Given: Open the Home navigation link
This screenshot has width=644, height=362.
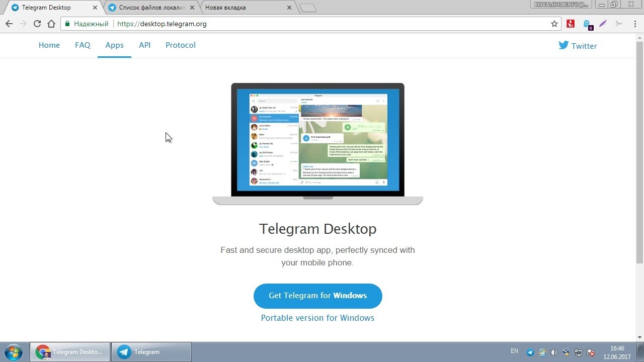Looking at the screenshot, I should click(x=49, y=45).
